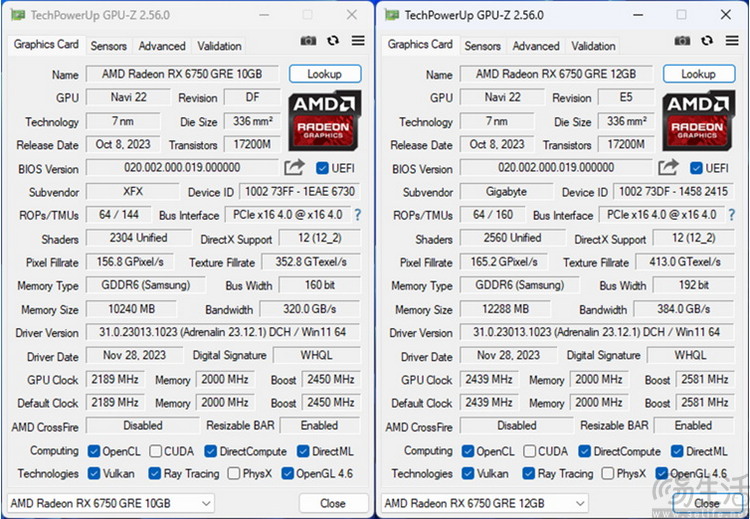Image resolution: width=750 pixels, height=519 pixels.
Task: Click Device ID value 1002 73DF - 1458 2415
Action: [674, 192]
